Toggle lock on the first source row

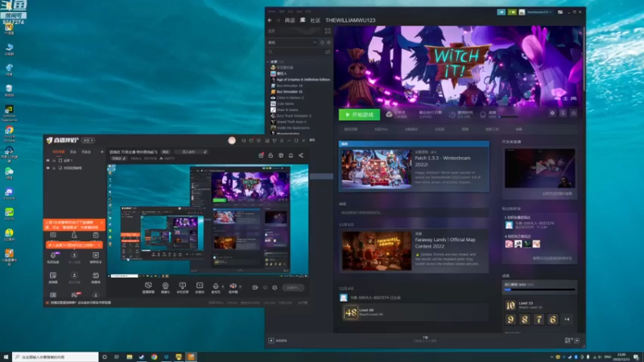pyautogui.click(x=54, y=160)
